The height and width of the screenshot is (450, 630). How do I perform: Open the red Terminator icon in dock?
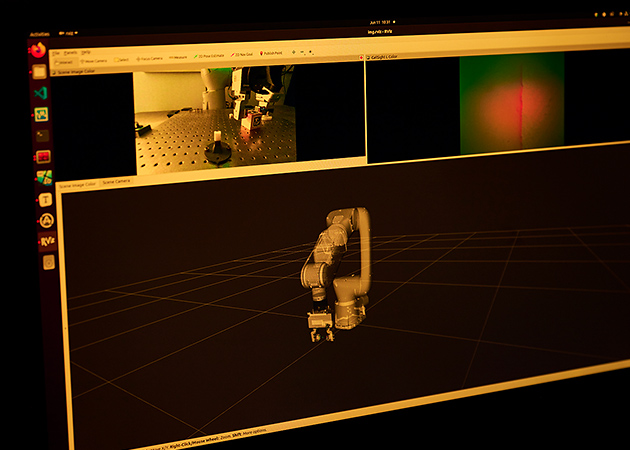click(x=43, y=157)
